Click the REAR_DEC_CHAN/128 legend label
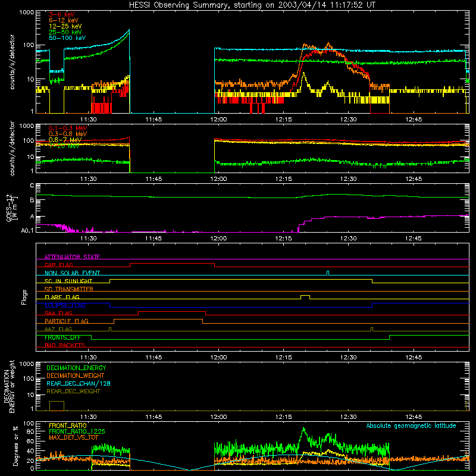476x476 pixels. click(x=79, y=383)
